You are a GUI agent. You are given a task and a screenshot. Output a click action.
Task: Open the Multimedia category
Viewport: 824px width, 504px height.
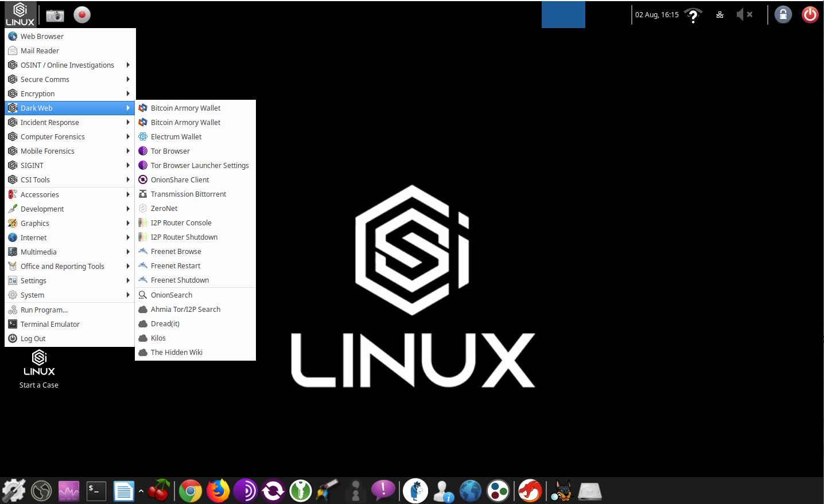tap(70, 252)
